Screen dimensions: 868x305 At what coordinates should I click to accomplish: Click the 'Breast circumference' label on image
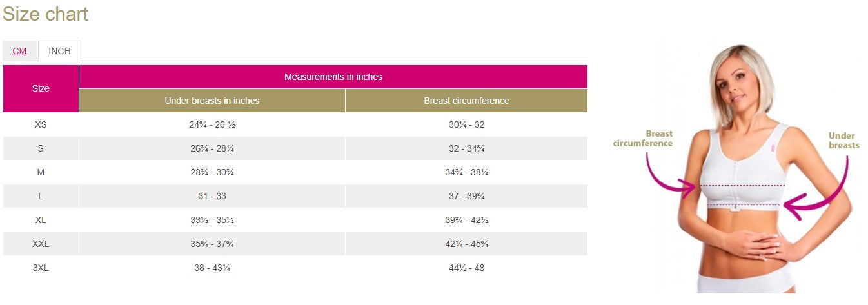[x=642, y=139]
